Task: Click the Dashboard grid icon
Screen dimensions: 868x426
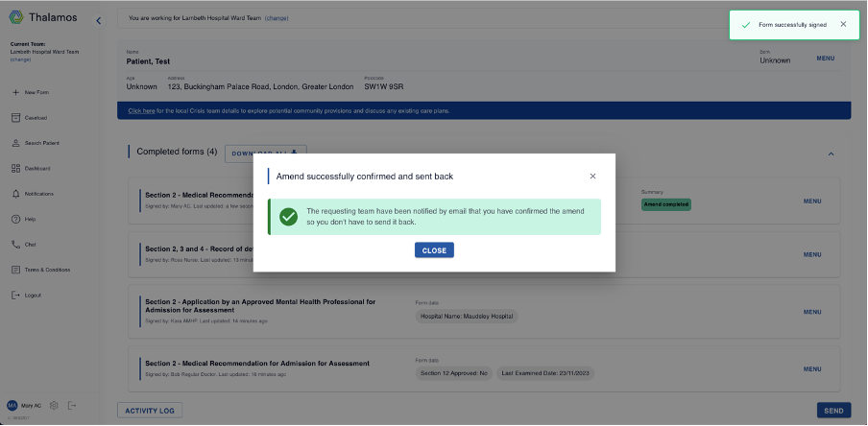Action: point(15,169)
